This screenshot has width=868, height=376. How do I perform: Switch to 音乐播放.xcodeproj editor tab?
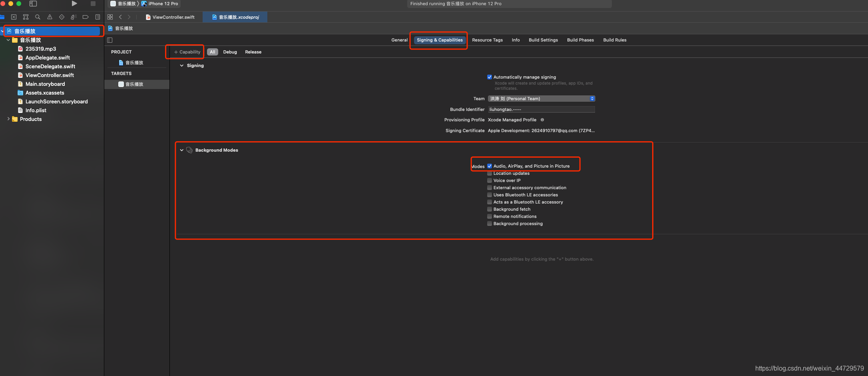point(235,17)
